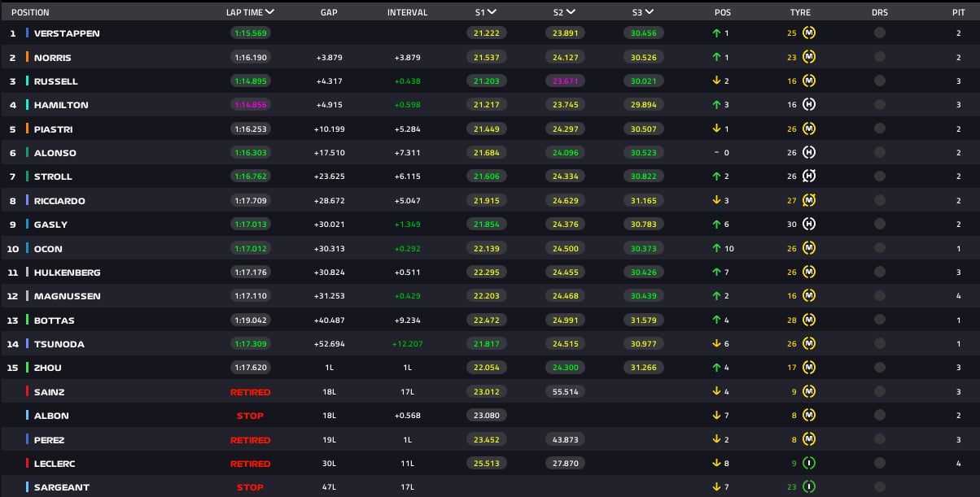
Task: Click Zhou's medium tyre icon
Action: 809,368
